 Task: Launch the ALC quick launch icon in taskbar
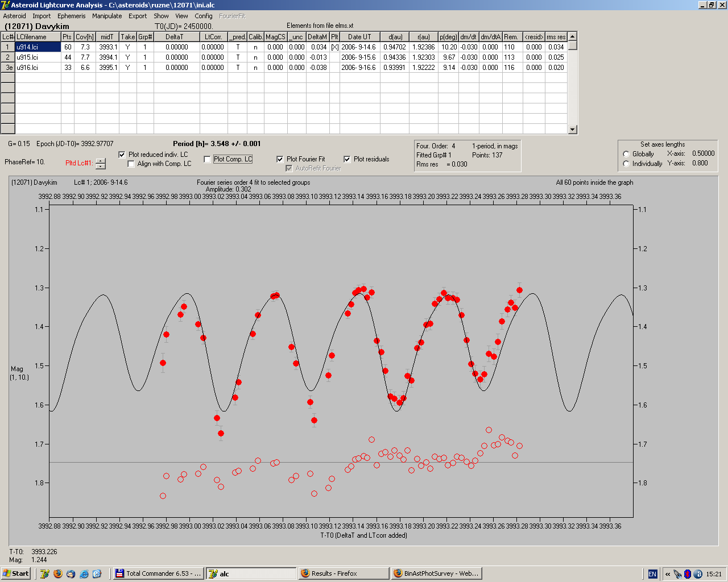pos(45,573)
